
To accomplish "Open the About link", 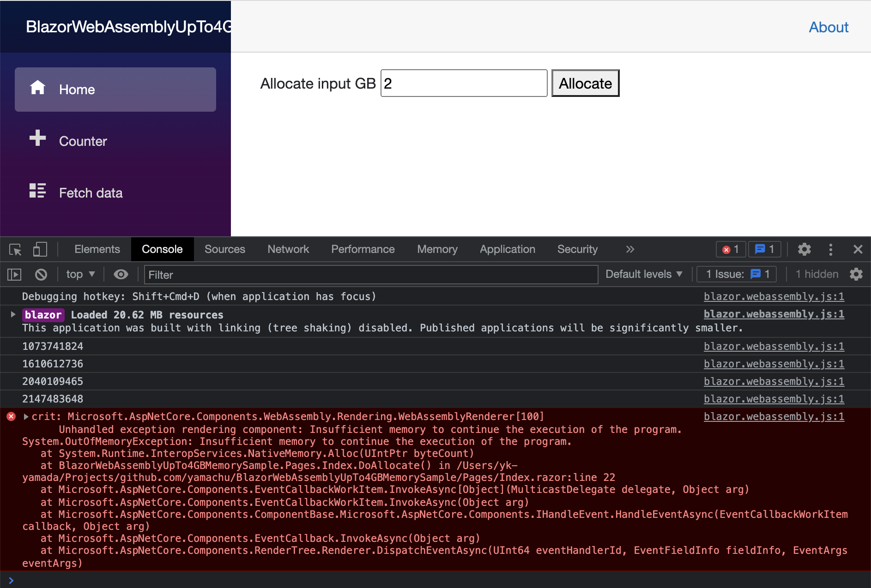I will click(x=829, y=27).
